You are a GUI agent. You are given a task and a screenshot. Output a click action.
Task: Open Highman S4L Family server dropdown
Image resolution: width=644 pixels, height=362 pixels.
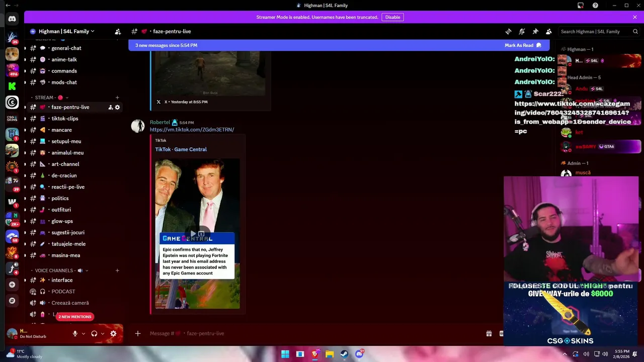coord(66,31)
